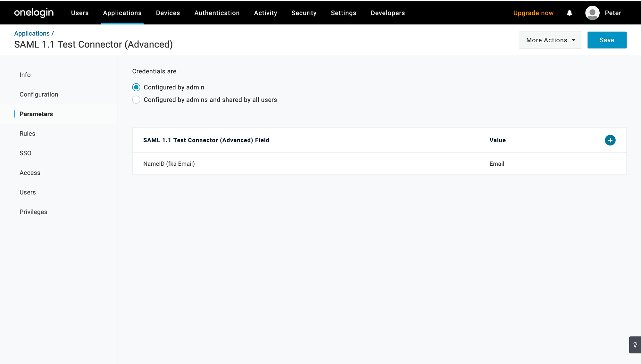Open the More Actions dropdown
This screenshot has width=641, height=364.
click(x=550, y=40)
